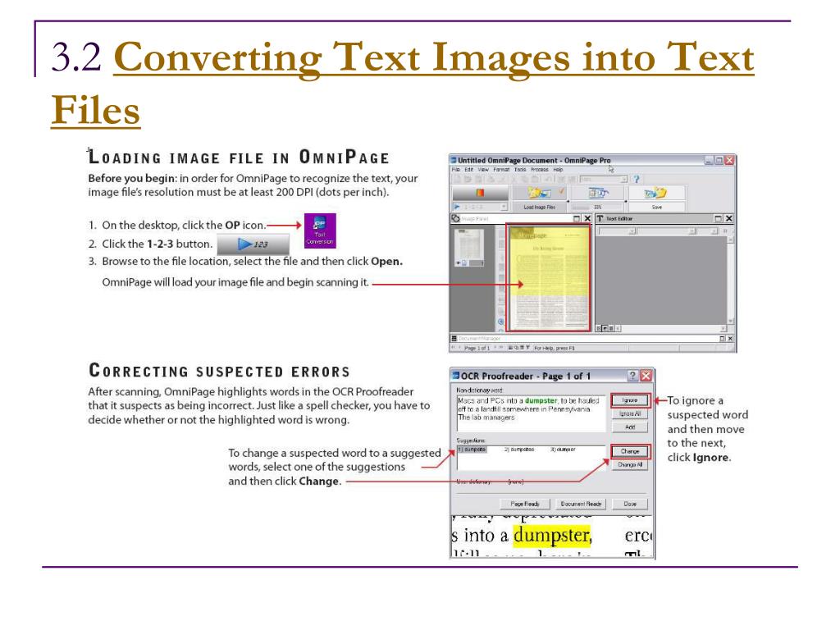This screenshot has width=840, height=630.
Task: Close the Text Editor panel
Action: click(x=728, y=218)
